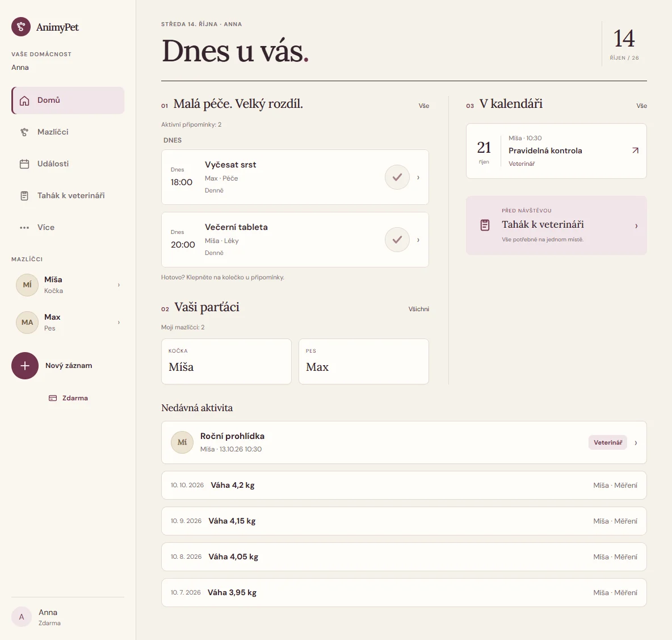
Task: Click the house icon beside Domů
Action: click(x=24, y=101)
